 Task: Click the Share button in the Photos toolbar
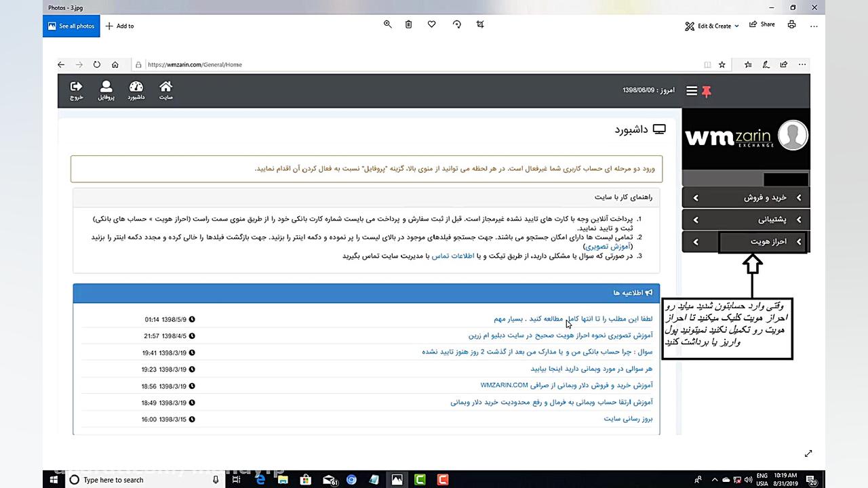pyautogui.click(x=762, y=24)
